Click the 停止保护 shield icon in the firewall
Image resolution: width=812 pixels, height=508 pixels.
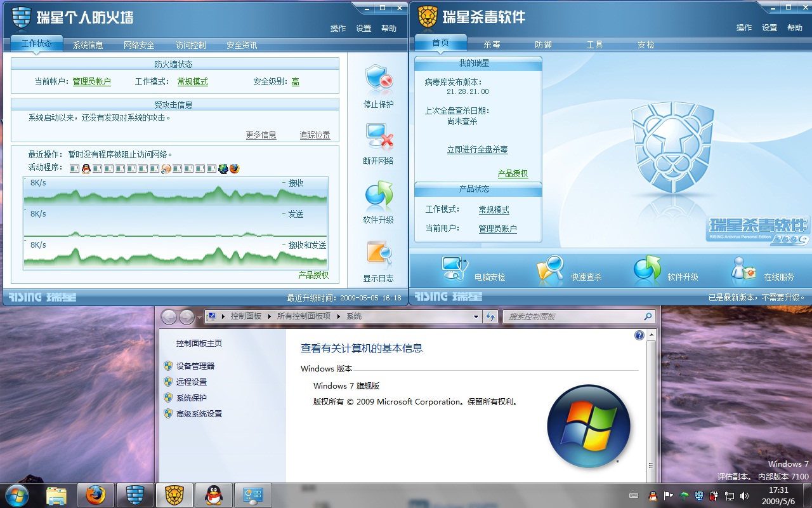click(379, 79)
